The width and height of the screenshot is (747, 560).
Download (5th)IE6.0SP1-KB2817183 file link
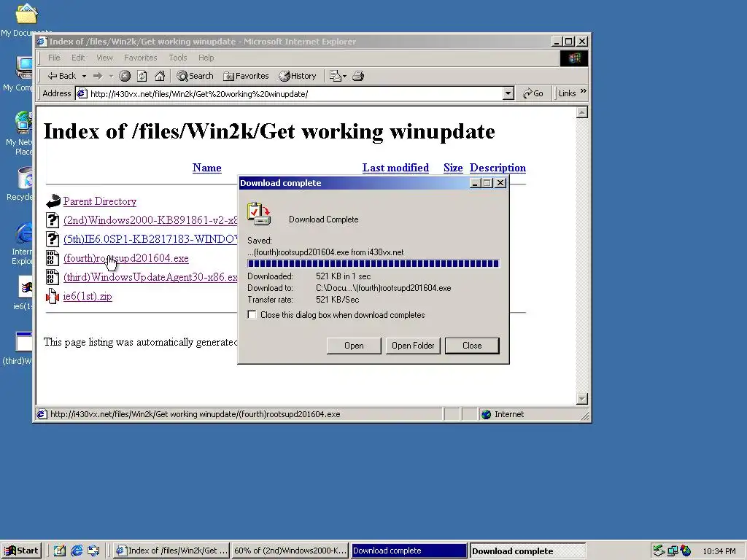pyautogui.click(x=150, y=239)
